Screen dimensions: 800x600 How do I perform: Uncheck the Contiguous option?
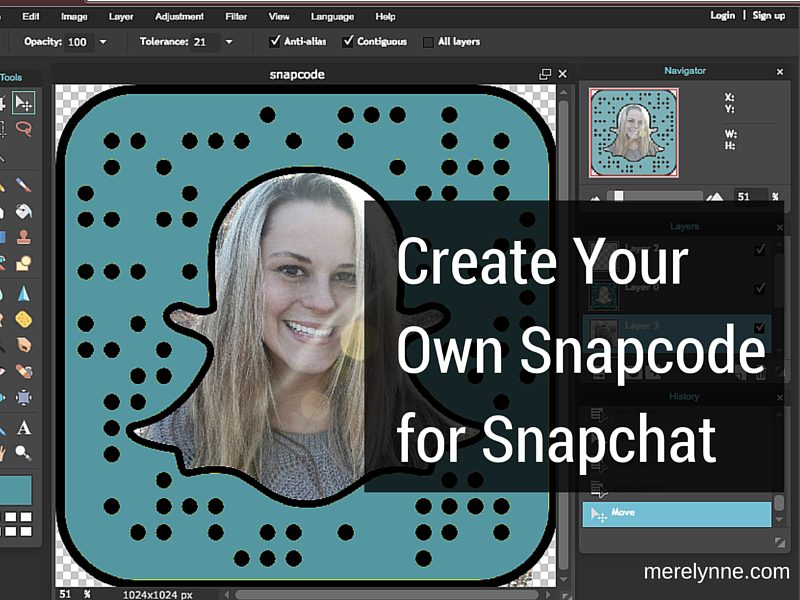[x=348, y=41]
